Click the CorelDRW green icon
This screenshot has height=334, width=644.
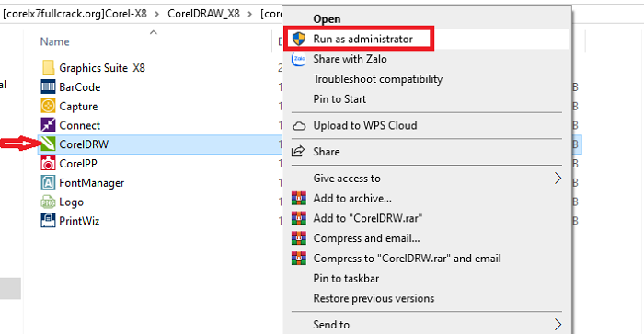pyautogui.click(x=48, y=144)
